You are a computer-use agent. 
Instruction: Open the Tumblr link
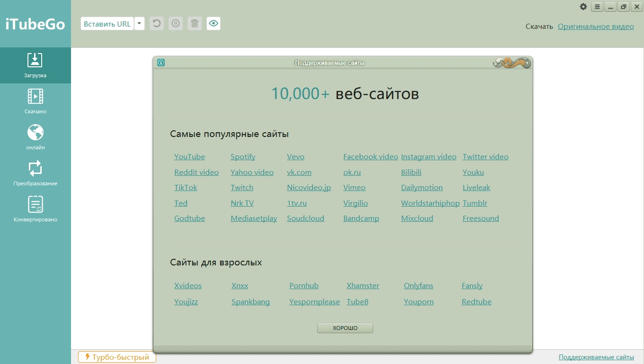475,203
